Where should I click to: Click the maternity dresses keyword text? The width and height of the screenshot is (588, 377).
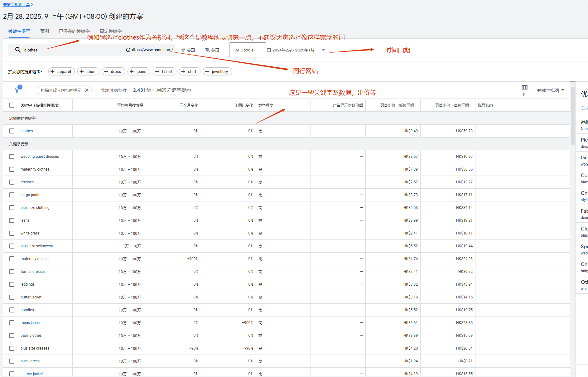tap(36, 259)
